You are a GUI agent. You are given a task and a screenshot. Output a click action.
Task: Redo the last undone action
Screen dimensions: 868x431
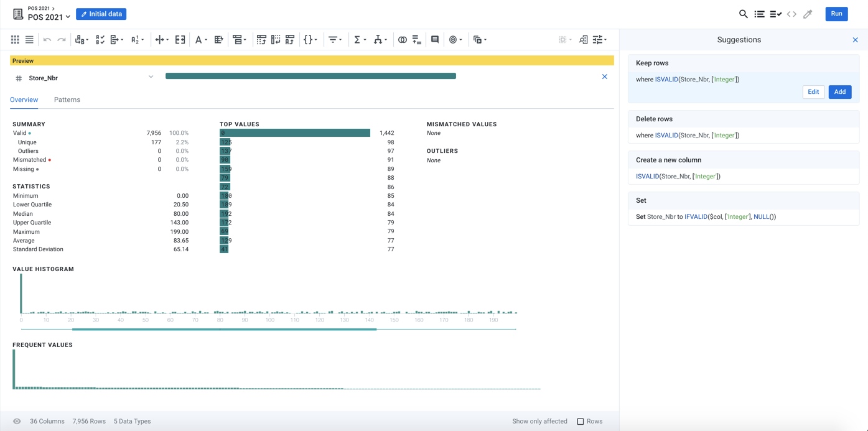60,39
